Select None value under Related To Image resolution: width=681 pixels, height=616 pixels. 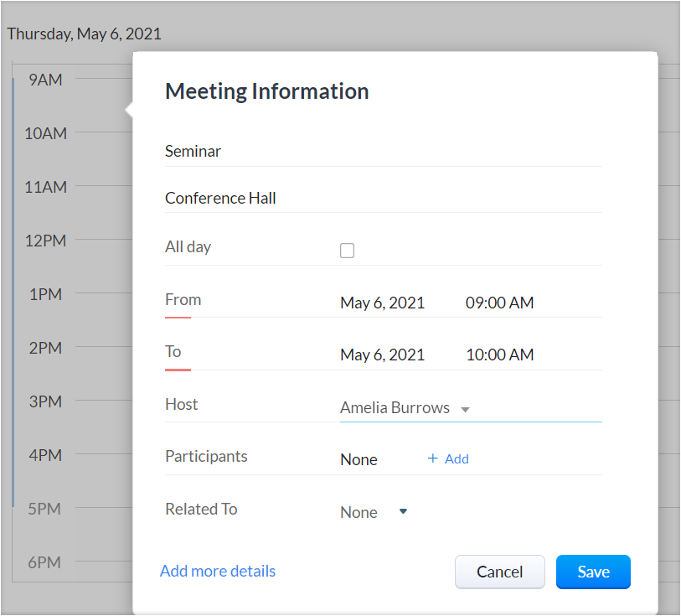pos(359,512)
